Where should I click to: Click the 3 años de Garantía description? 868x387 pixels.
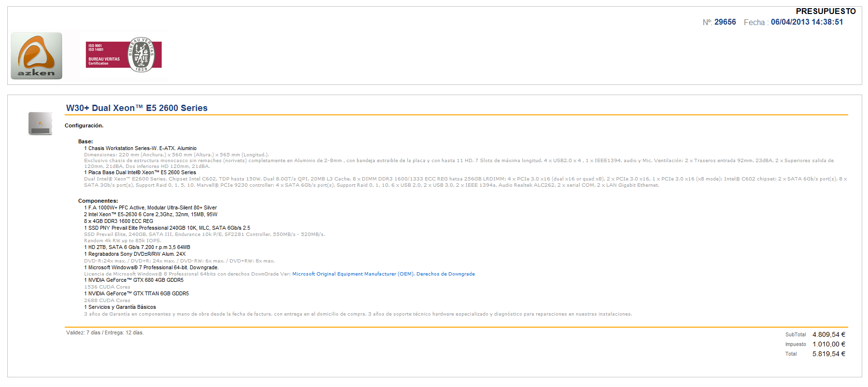click(358, 314)
